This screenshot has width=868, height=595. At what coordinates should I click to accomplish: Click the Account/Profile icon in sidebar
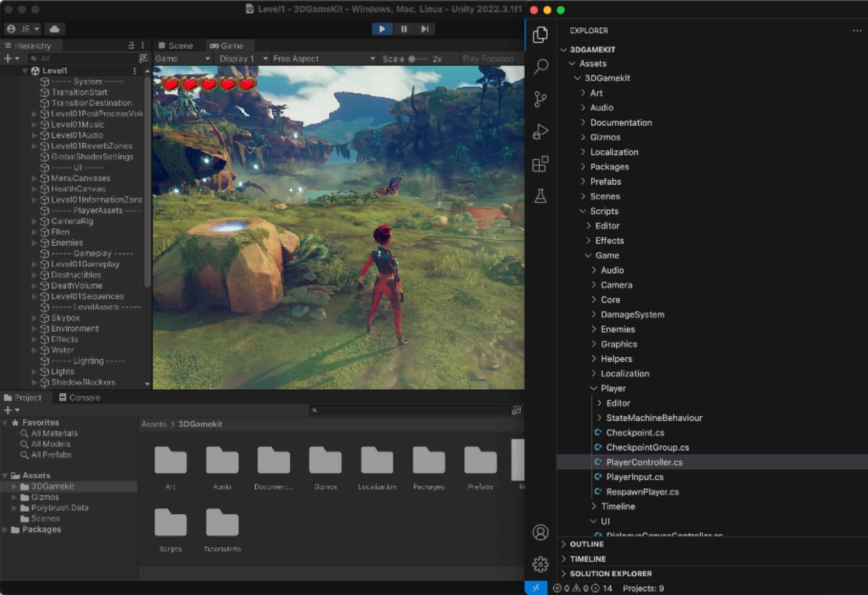coord(540,533)
